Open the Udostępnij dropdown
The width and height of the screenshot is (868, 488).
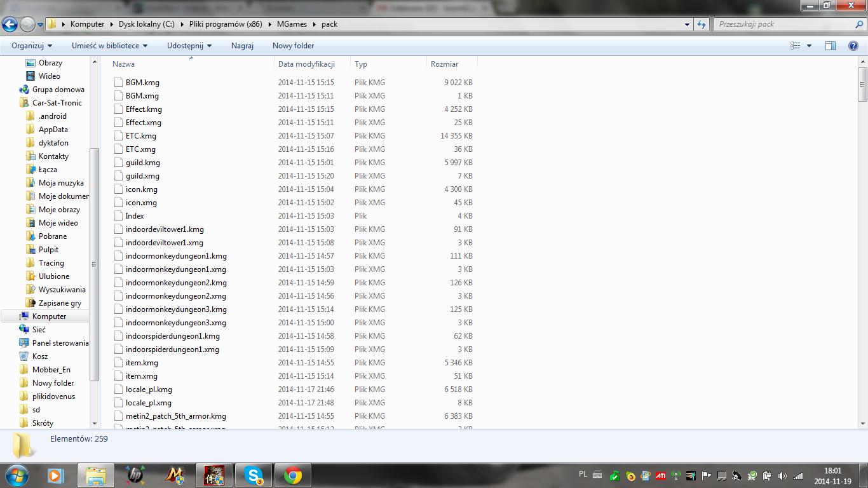(189, 46)
